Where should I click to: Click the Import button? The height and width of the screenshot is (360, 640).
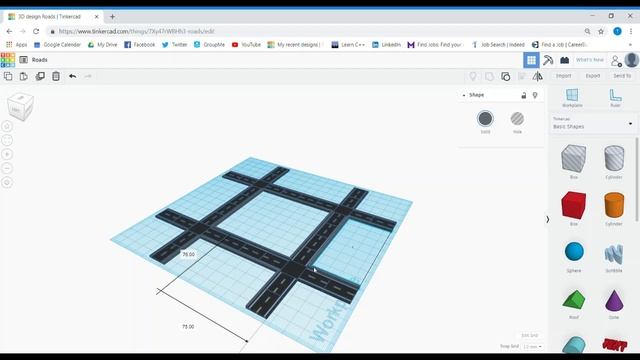(563, 76)
